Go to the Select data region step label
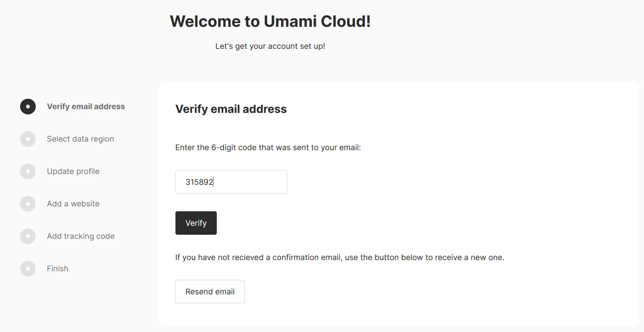The width and height of the screenshot is (644, 332). pos(80,139)
